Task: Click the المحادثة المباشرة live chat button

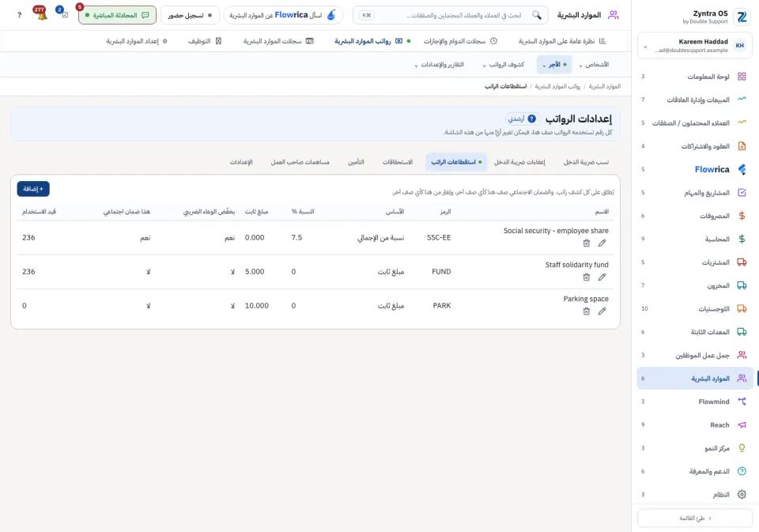Action: (x=117, y=15)
